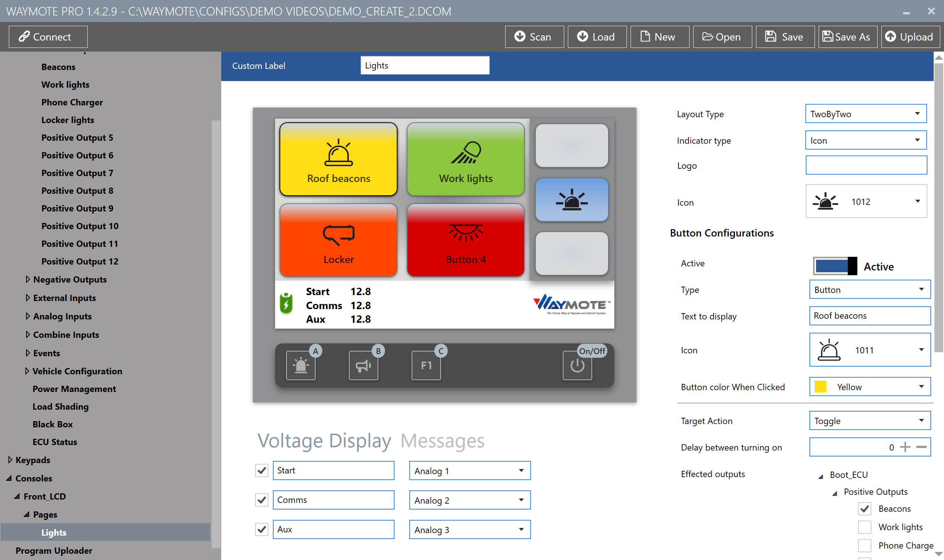Click the Custom Label text field
This screenshot has width=944, height=560.
pyautogui.click(x=425, y=65)
